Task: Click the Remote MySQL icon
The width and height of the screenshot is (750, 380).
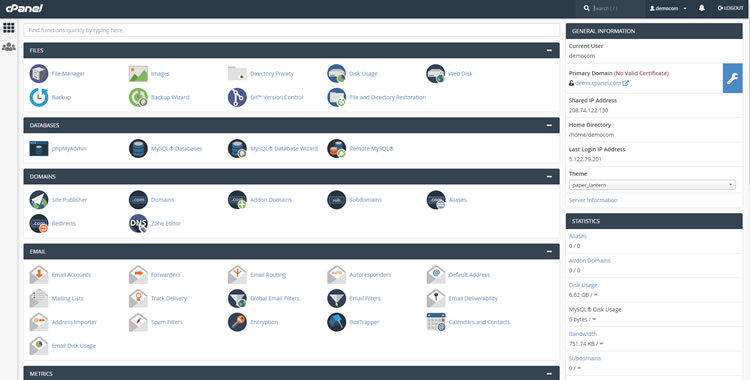Action: [336, 148]
